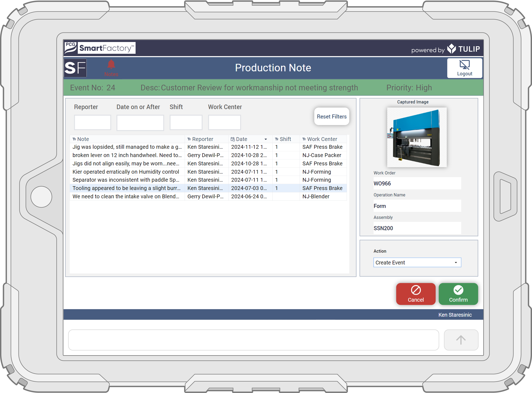Click the Reporter filter field
Screen dimensions: 532x393
click(92, 122)
